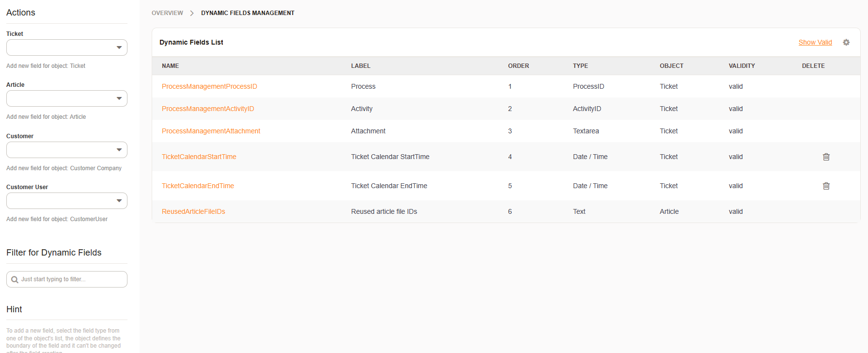The image size is (868, 353).
Task: Expand the Customer User field type dropdown
Action: tap(67, 201)
